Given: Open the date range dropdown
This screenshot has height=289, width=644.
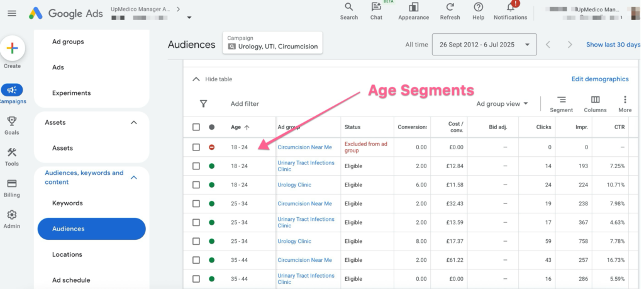Looking at the screenshot, I should tap(484, 45).
